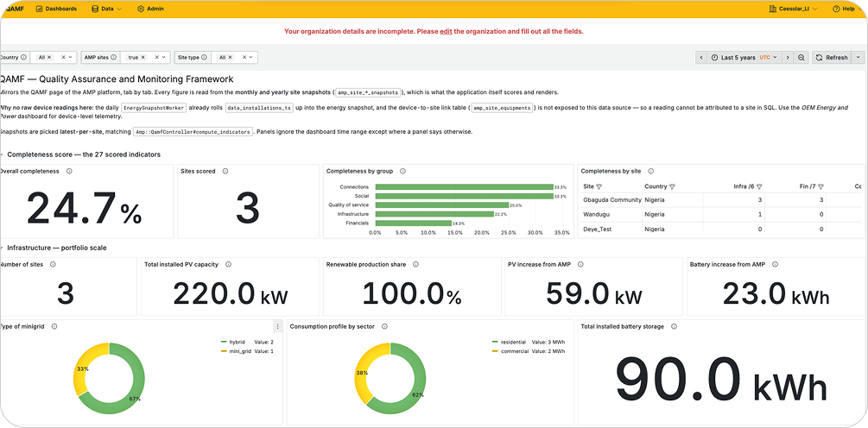Shift time range forward
This screenshot has width=868, height=428.
[787, 58]
